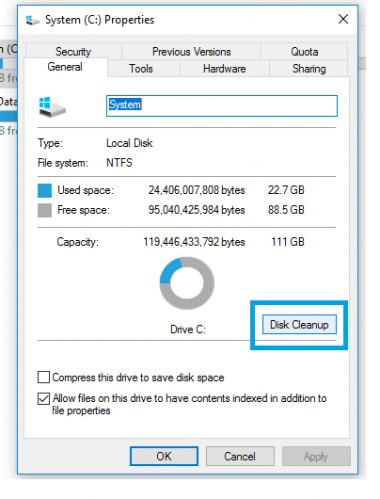Click the 24,406,007,808 bytes used value
This screenshot has width=380, height=499.
[197, 190]
